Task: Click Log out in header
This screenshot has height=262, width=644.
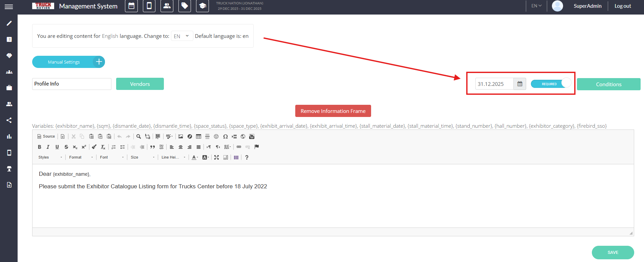Action: pos(622,6)
